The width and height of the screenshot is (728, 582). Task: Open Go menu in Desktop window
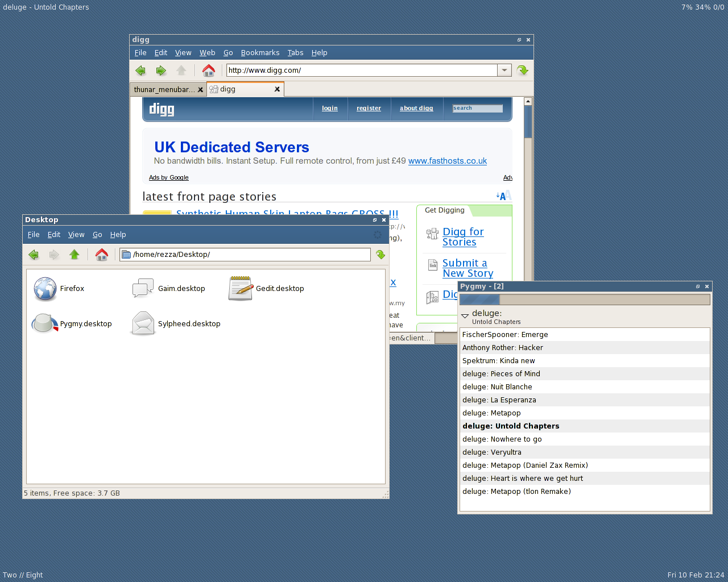(x=97, y=235)
